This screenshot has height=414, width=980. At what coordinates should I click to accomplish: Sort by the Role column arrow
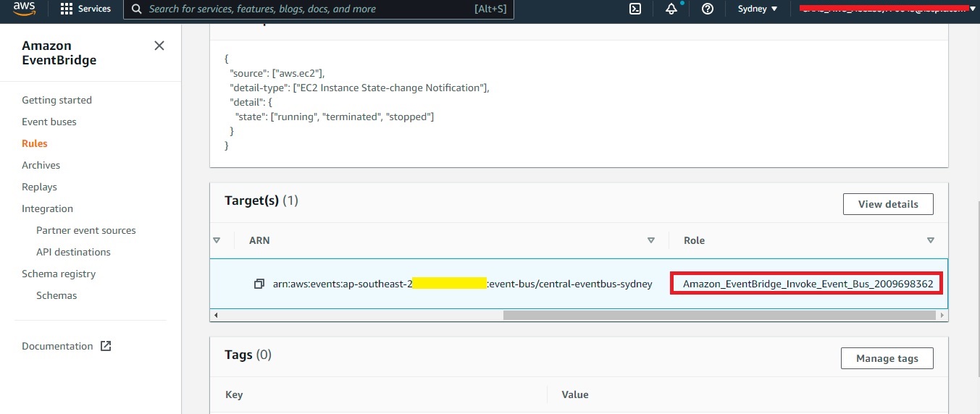[931, 240]
